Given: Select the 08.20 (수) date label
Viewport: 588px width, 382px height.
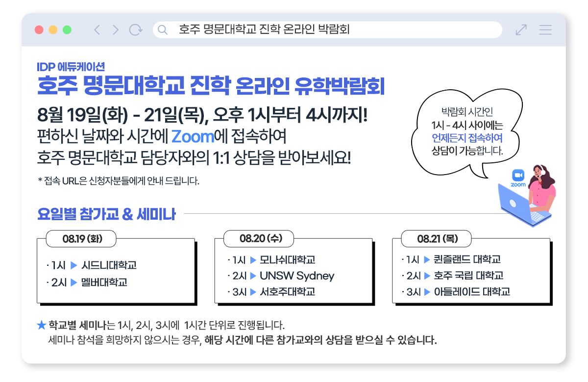Looking at the screenshot, I should [x=259, y=239].
